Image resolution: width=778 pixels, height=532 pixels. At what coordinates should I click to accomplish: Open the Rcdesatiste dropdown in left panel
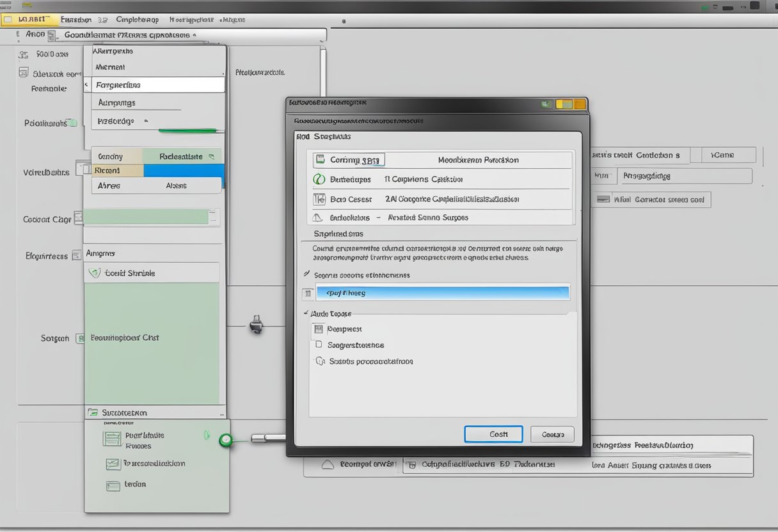click(x=212, y=156)
